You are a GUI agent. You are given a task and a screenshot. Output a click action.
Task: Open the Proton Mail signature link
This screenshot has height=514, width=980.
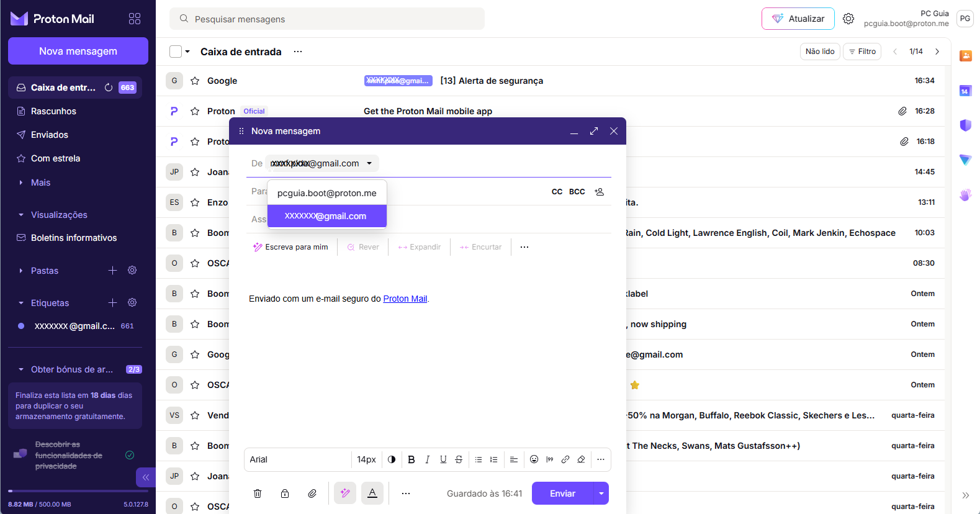pos(405,299)
